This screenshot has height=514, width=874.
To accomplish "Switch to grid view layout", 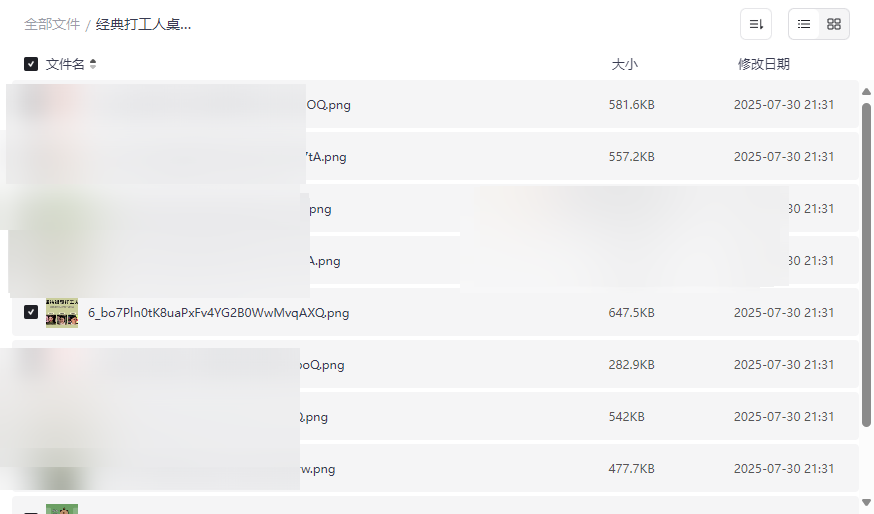I will point(834,24).
